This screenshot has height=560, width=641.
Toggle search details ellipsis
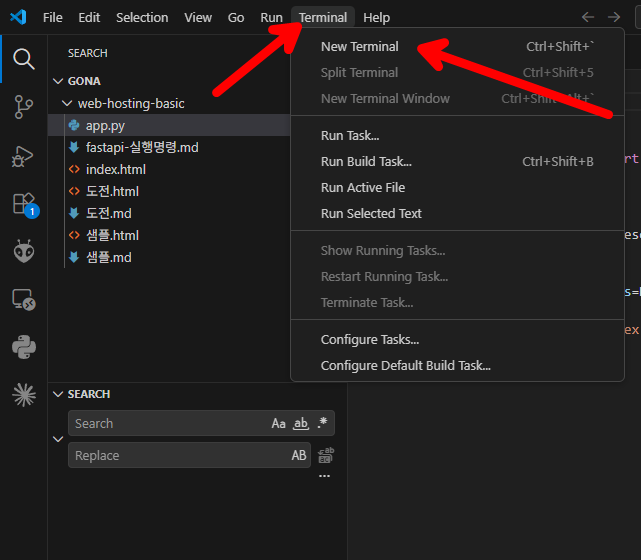324,476
